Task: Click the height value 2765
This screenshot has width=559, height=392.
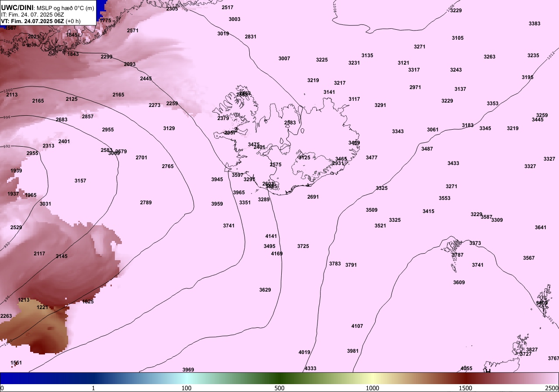Action: tap(168, 166)
